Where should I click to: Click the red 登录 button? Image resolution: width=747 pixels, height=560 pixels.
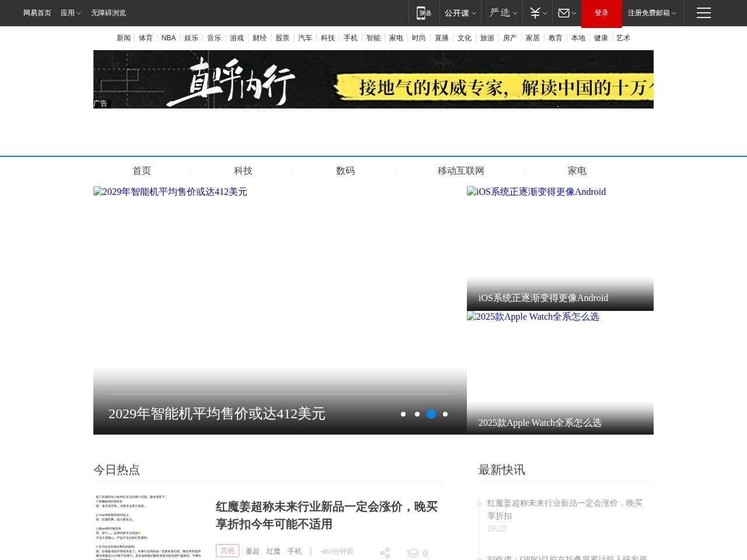pyautogui.click(x=601, y=13)
